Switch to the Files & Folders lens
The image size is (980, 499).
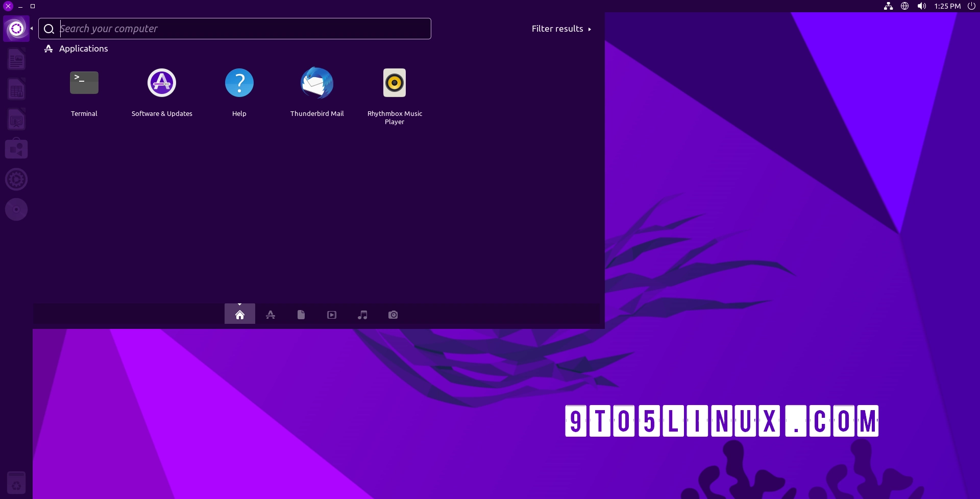tap(301, 314)
